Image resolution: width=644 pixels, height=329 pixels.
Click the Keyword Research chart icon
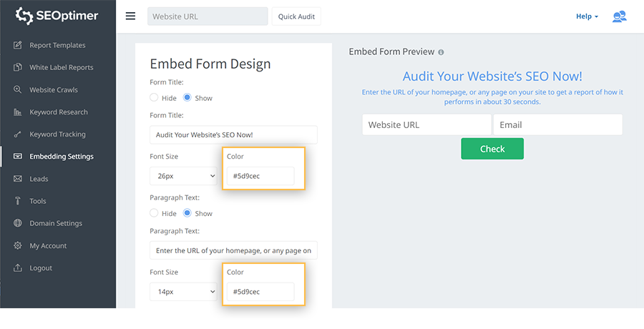tap(17, 112)
